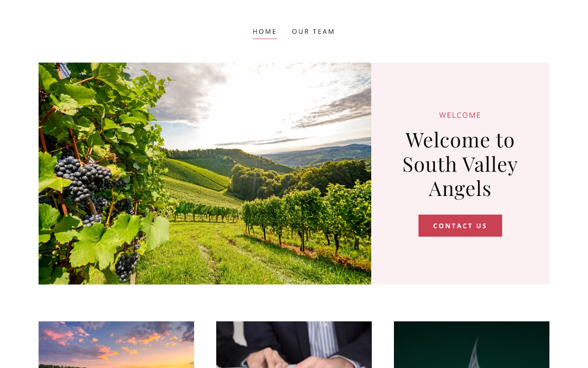Click the word 'Angels' in the heading
Screen dimensions: 588x368
(460, 189)
